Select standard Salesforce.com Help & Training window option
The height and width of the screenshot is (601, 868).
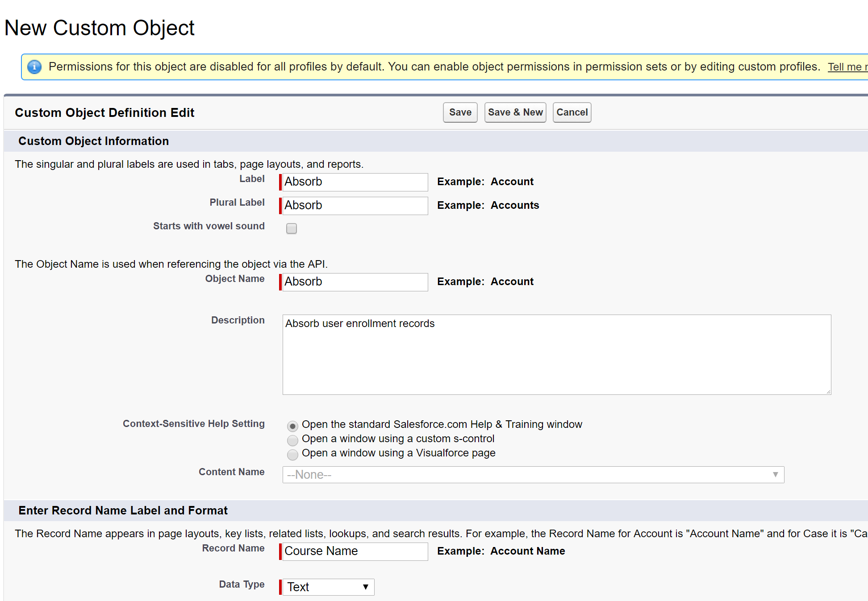292,426
